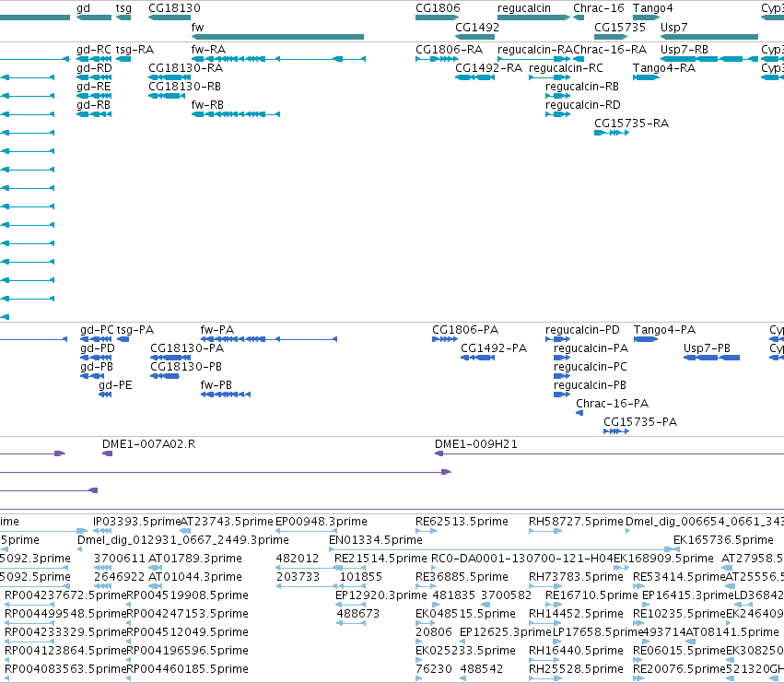Viewport: 784px width, 683px height.
Task: Click the CG1806 gene feature
Action: [x=438, y=18]
